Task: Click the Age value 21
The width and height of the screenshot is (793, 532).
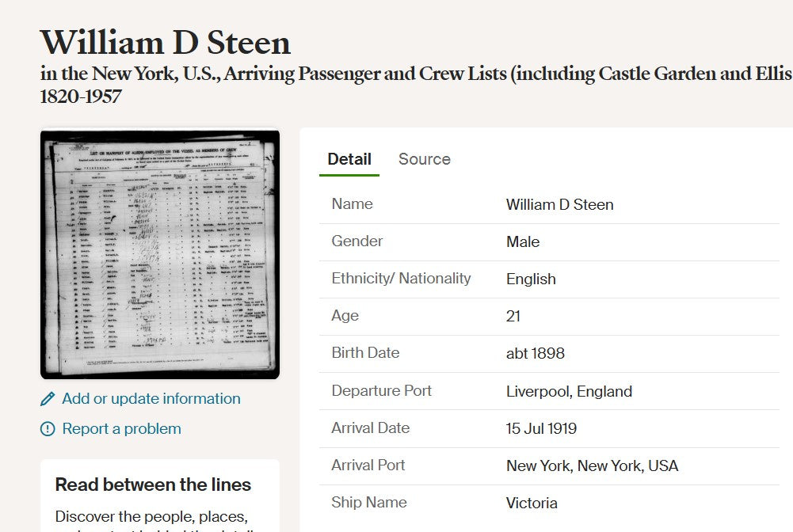Action: tap(513, 317)
